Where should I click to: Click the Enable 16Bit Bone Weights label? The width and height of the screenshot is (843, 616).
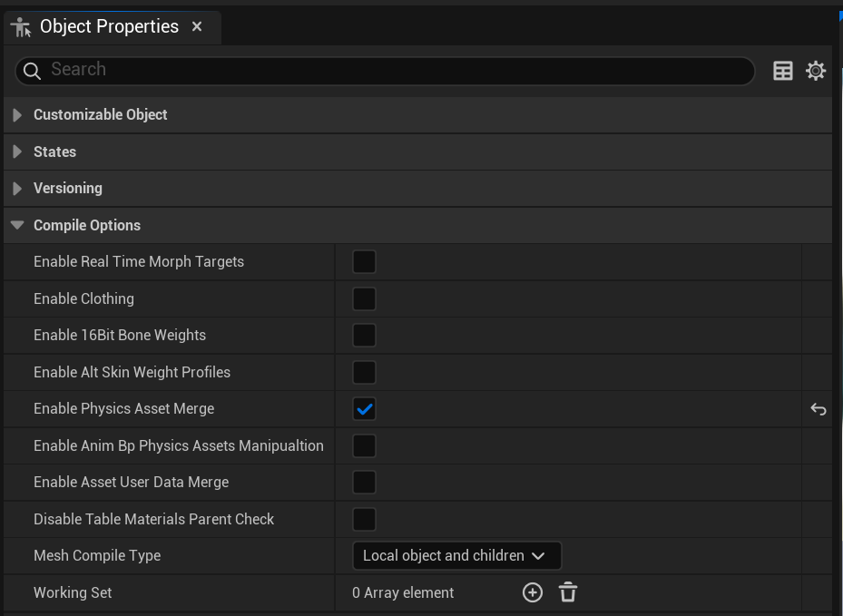(120, 336)
